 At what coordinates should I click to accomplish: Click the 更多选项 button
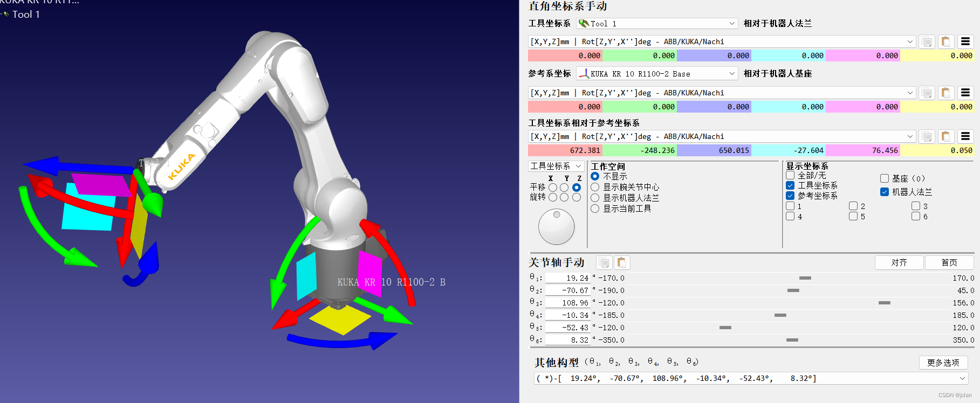(x=943, y=363)
